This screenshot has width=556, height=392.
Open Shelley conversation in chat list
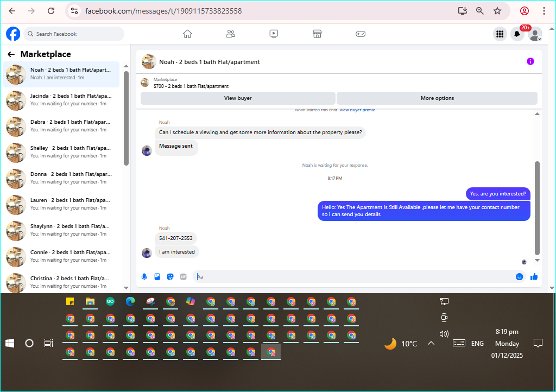tap(61, 153)
